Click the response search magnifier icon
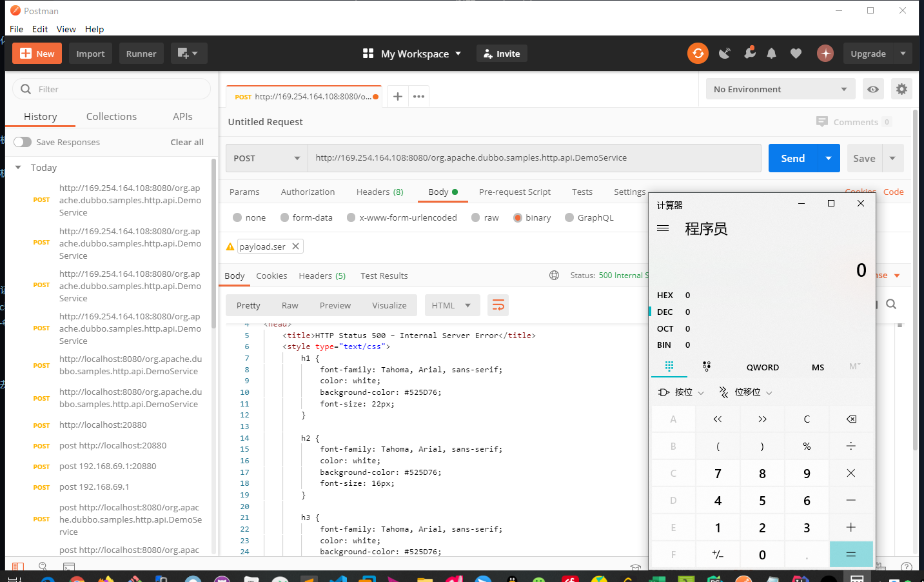Image resolution: width=924 pixels, height=582 pixels. (x=891, y=304)
